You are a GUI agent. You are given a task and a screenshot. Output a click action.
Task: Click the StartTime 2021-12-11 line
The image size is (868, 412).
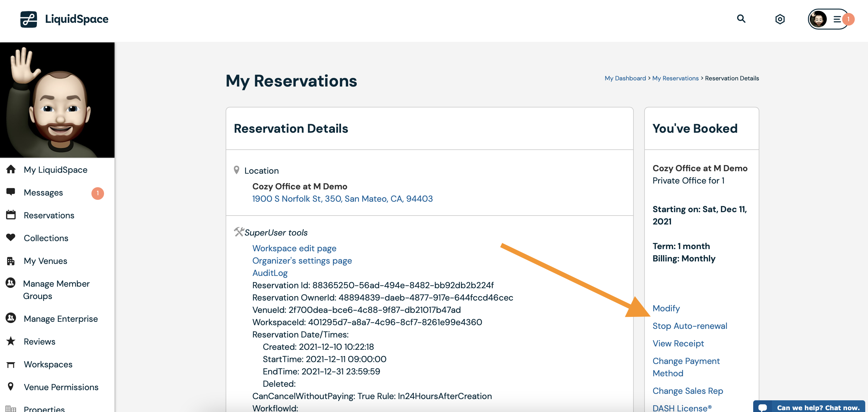pos(324,359)
